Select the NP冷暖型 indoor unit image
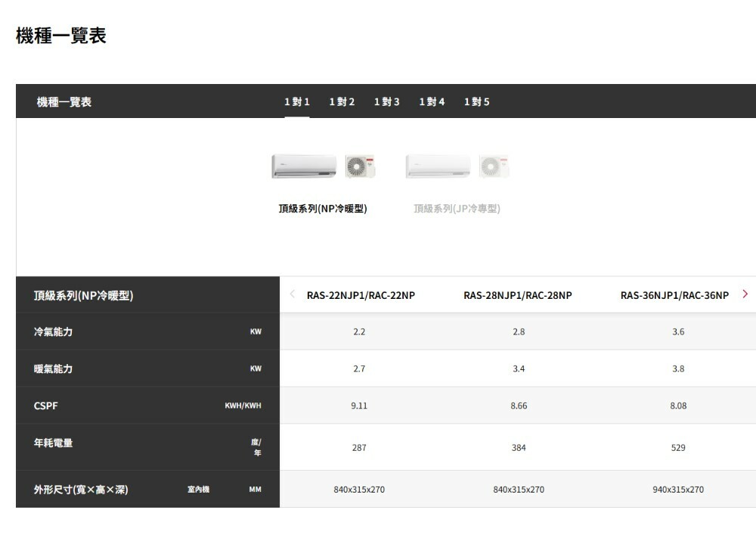 pos(304,166)
